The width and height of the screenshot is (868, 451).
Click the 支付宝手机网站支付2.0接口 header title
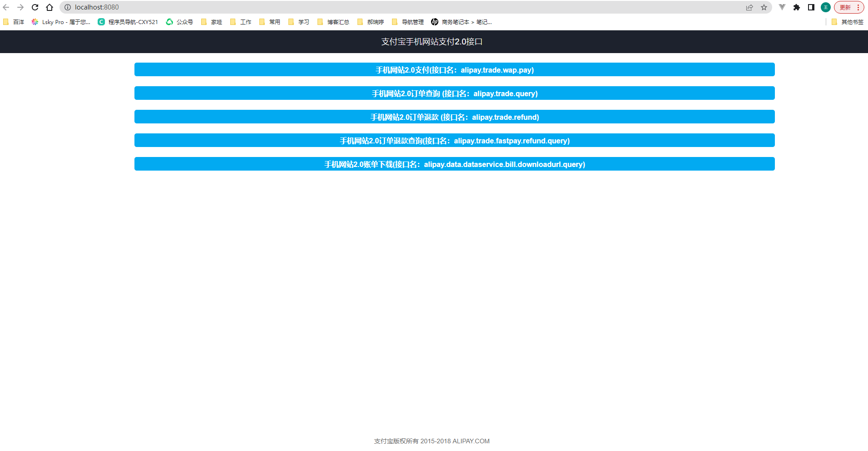(432, 42)
